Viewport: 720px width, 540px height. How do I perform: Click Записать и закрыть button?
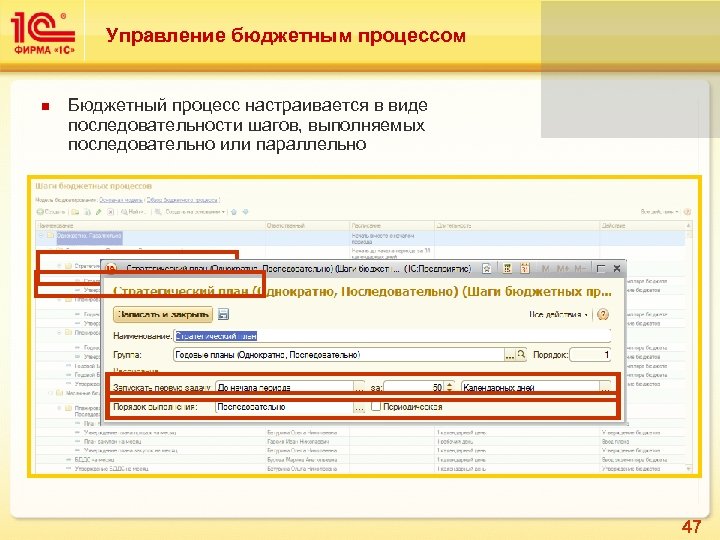pyautogui.click(x=163, y=315)
